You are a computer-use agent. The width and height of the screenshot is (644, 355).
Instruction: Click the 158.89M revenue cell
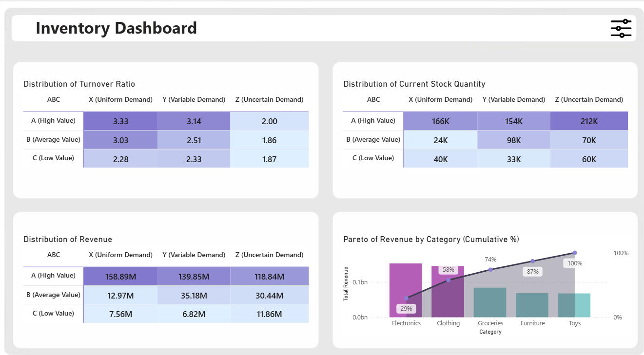(120, 277)
